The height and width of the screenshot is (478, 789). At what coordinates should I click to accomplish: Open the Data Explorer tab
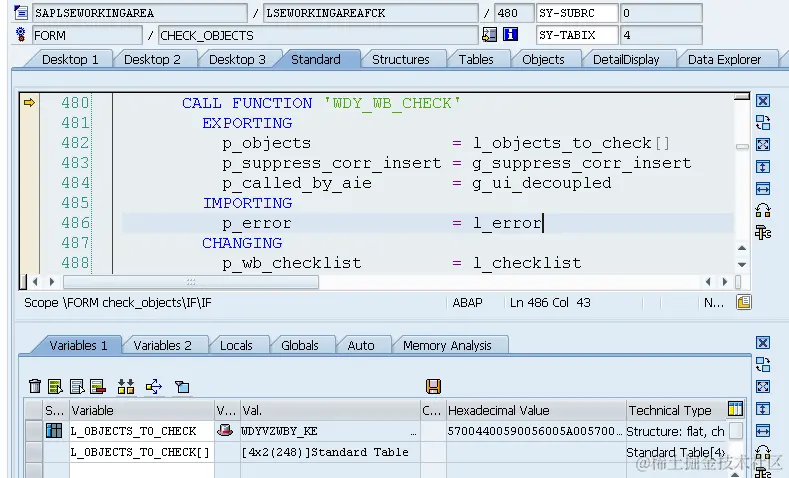click(x=724, y=59)
